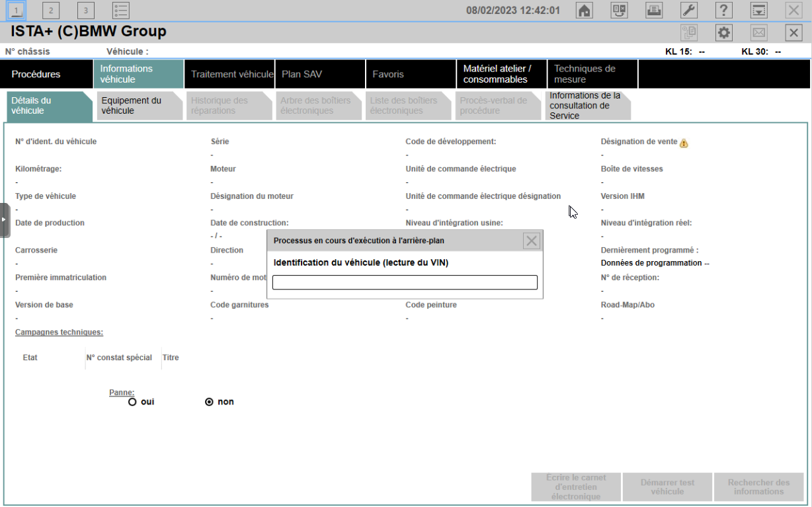Click the envelope feedback icon
812x507 pixels.
coord(759,32)
